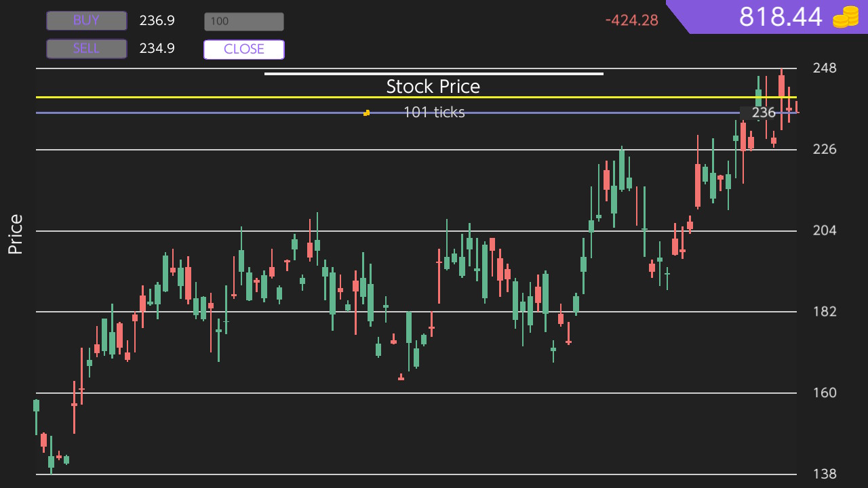This screenshot has width=868, height=488.
Task: Click the 160 gridline label on the right
Action: (825, 392)
